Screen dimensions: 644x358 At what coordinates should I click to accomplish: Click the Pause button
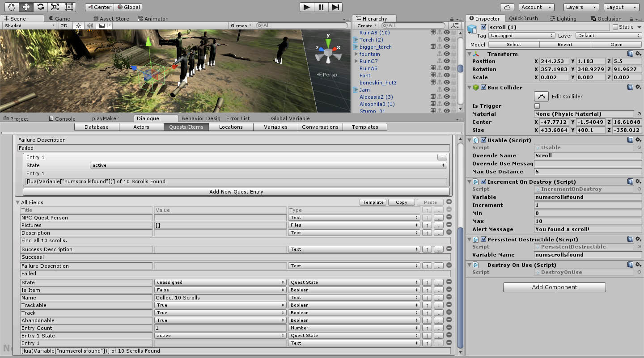click(321, 7)
